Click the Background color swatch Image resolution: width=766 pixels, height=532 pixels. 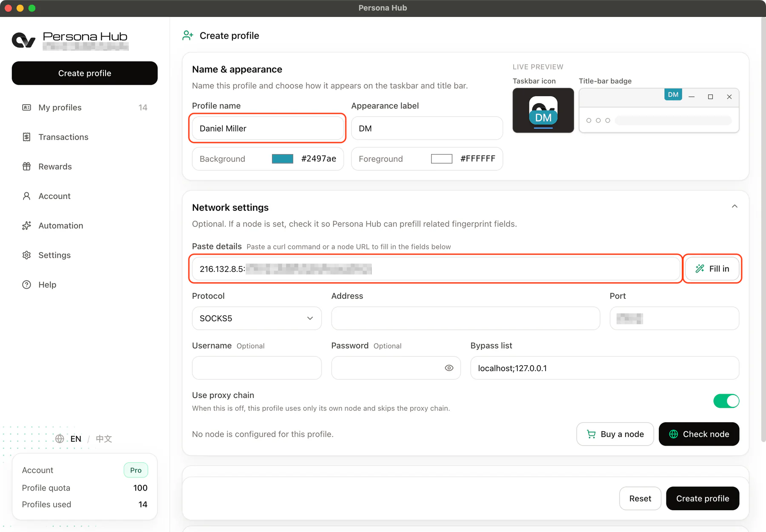click(x=283, y=159)
